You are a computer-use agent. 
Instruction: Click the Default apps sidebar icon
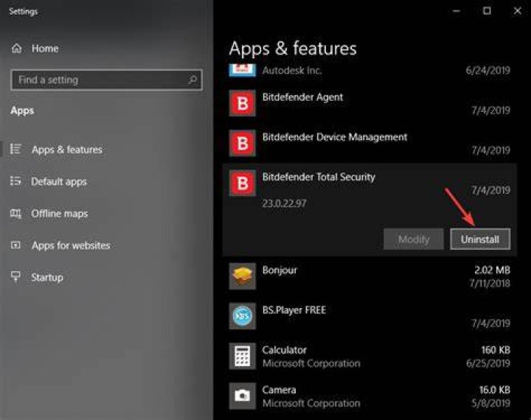[x=15, y=181]
